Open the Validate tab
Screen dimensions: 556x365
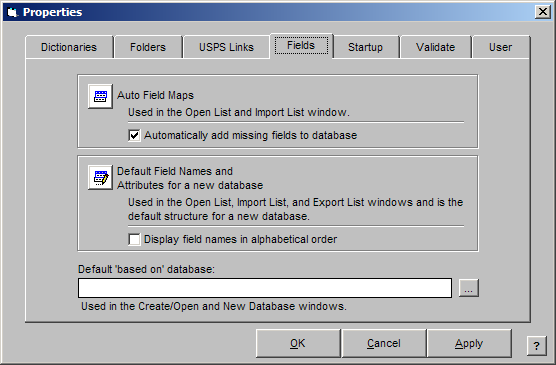click(435, 47)
